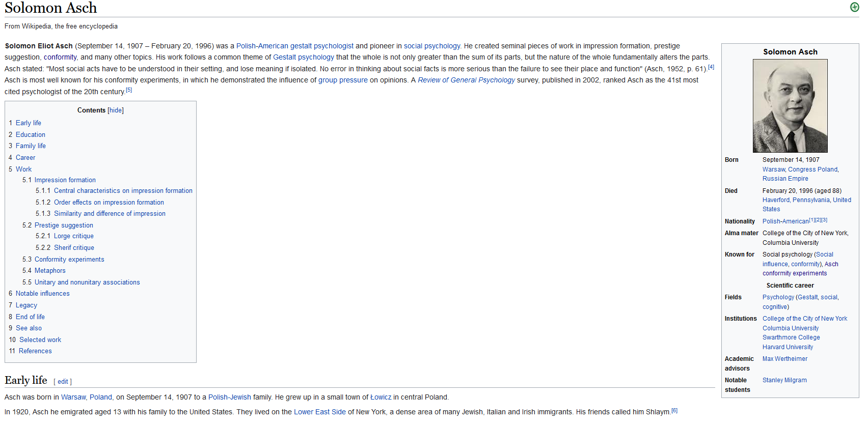This screenshot has width=868, height=425.
Task: Open Unitary and nonunitary associations entry
Action: [87, 282]
